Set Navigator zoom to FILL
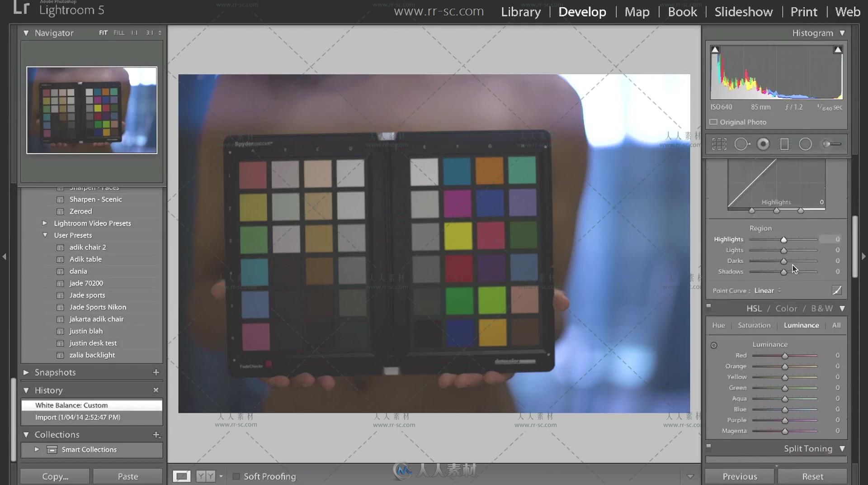This screenshot has height=485, width=868. (x=119, y=33)
